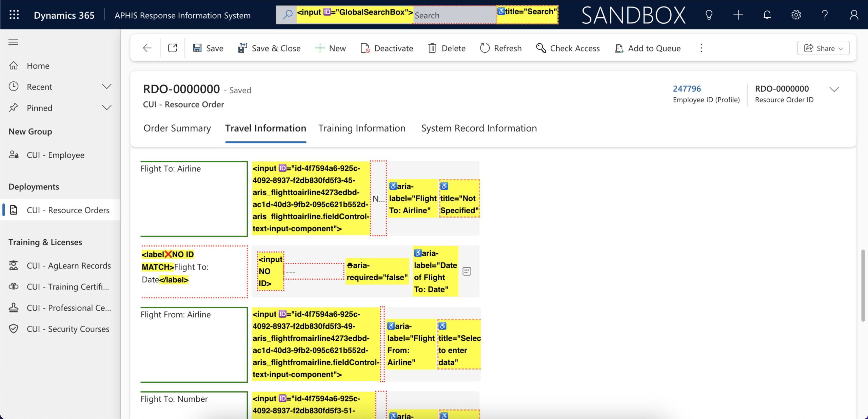868x419 pixels.
Task: Go back using the back arrow
Action: tap(147, 48)
